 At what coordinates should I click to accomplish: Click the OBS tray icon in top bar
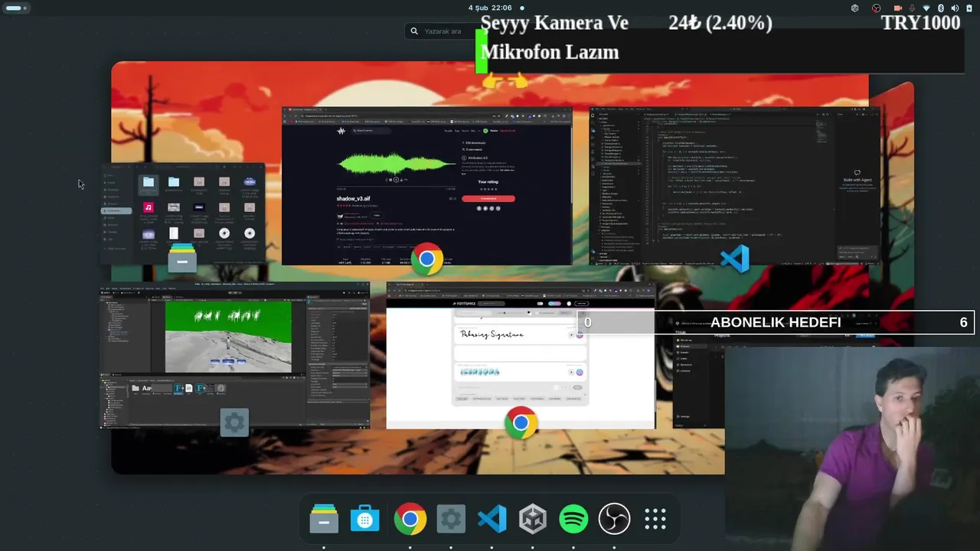[x=877, y=8]
